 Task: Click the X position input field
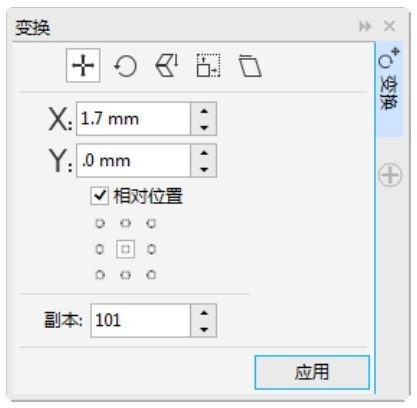point(133,119)
